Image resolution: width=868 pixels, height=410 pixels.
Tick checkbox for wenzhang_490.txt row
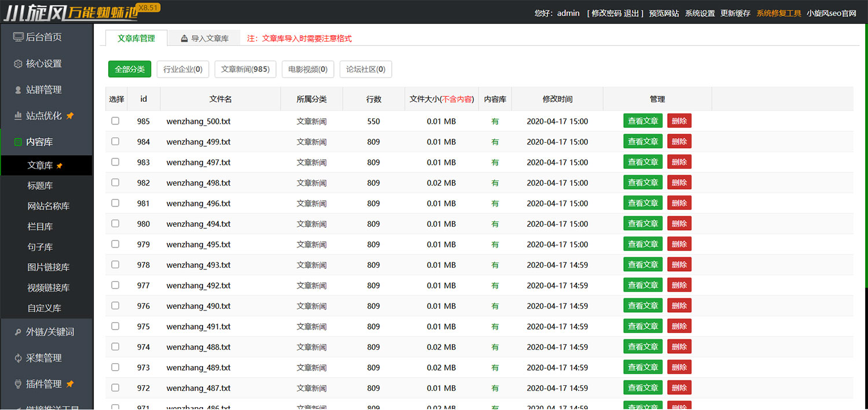coord(115,305)
